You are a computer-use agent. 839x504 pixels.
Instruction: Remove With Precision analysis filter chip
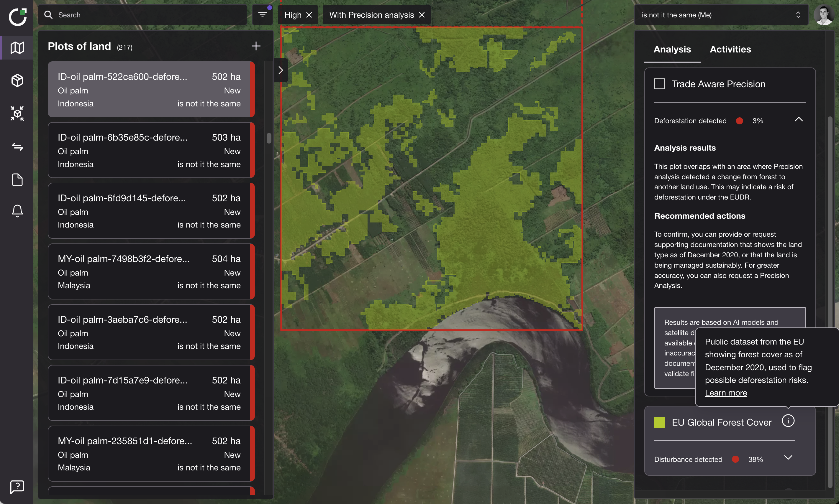[422, 15]
